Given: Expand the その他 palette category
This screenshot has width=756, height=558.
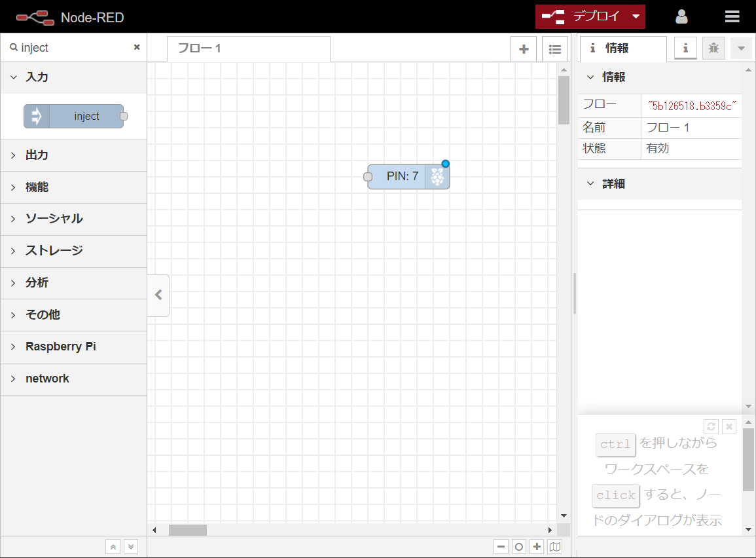Looking at the screenshot, I should pyautogui.click(x=74, y=315).
